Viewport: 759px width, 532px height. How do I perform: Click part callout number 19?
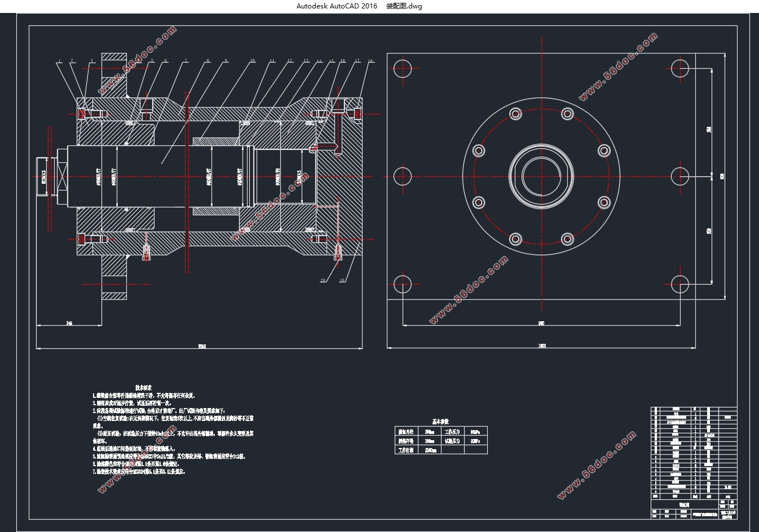(x=342, y=280)
